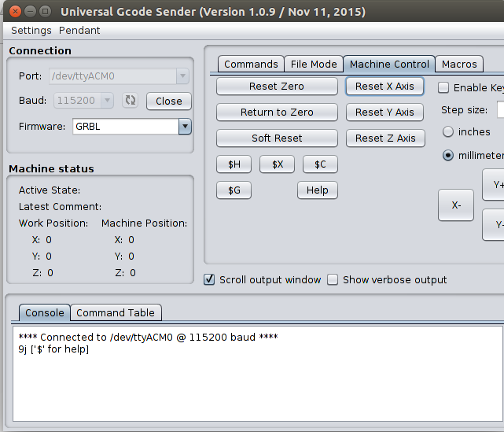Screen dimensions: 504x432
Task: Jog with the X- button
Action: pyautogui.click(x=456, y=205)
